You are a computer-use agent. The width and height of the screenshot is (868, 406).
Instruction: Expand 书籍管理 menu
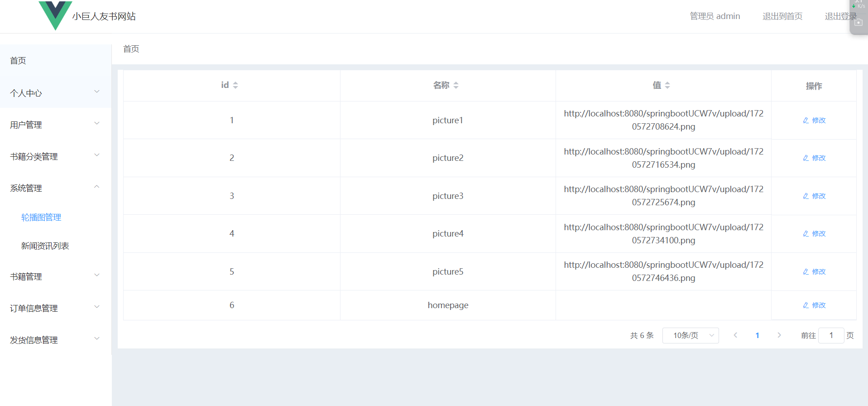[x=56, y=276]
